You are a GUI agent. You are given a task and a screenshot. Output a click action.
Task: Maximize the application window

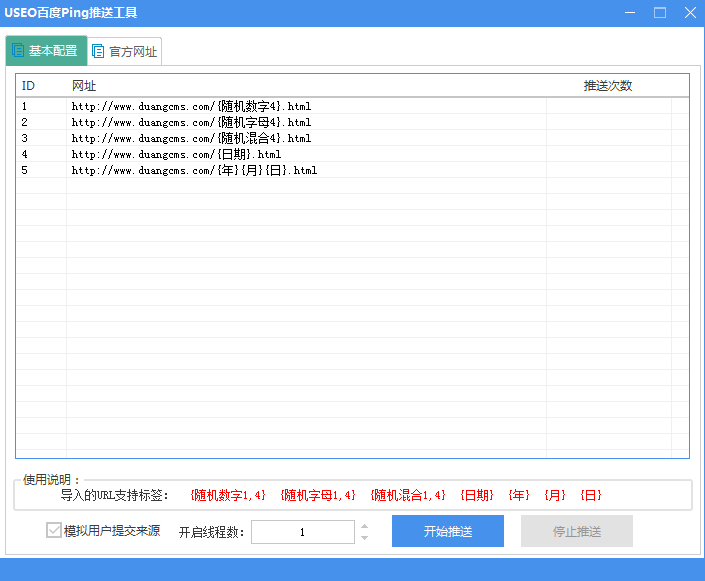click(660, 13)
